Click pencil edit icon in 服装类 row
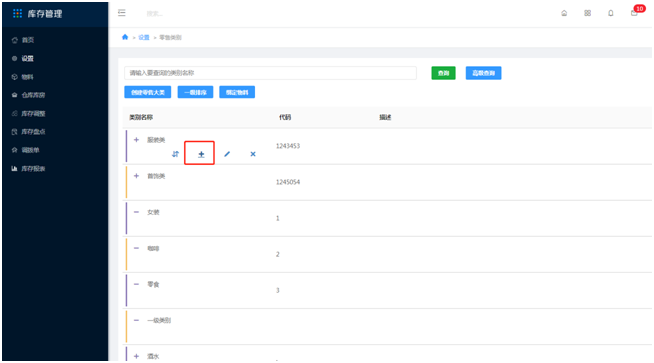Image resolution: width=654 pixels, height=363 pixels. (x=227, y=154)
